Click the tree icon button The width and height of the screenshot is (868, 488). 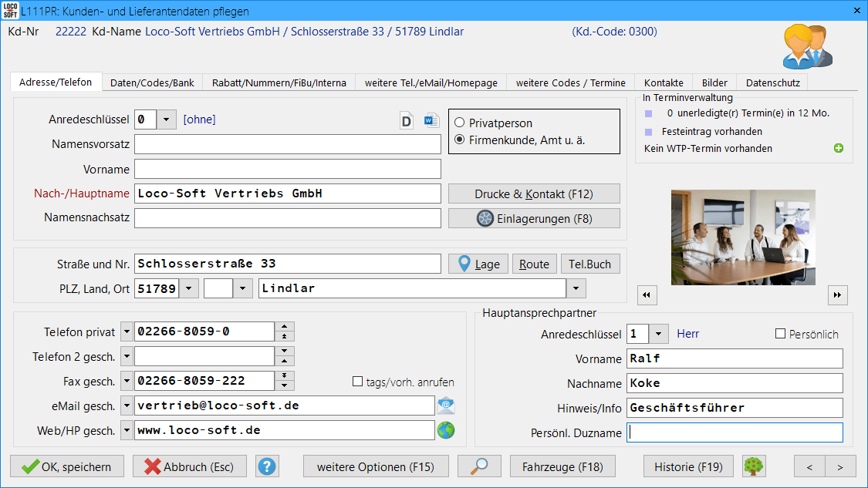(754, 466)
